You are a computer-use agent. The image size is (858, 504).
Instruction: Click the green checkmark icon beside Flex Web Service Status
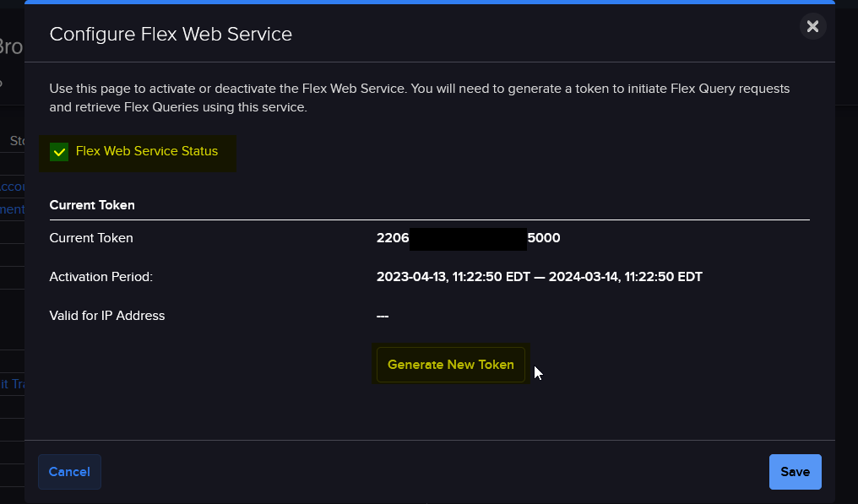58,153
